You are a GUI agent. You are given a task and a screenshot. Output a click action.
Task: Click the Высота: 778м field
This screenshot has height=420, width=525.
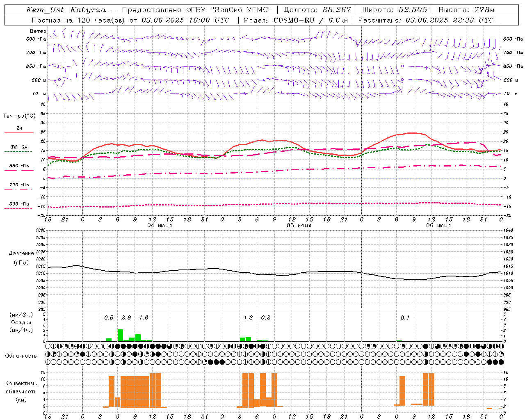click(467, 10)
